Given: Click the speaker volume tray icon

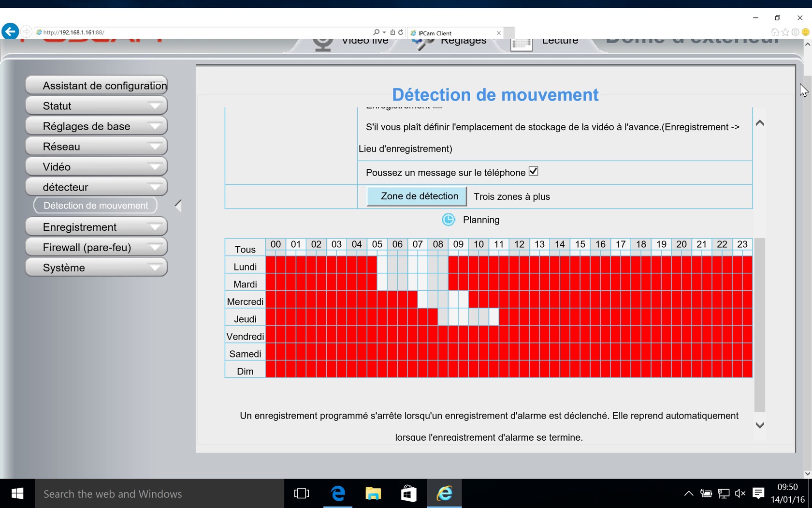Looking at the screenshot, I should pos(739,493).
